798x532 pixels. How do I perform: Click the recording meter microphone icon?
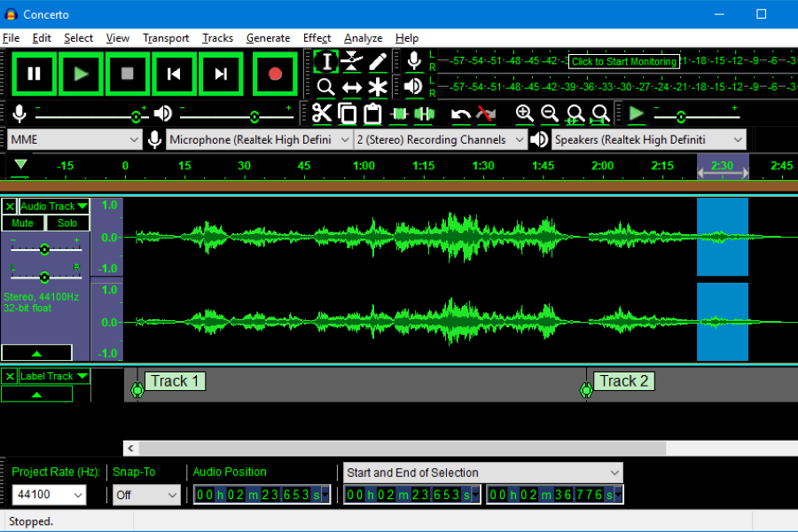click(414, 61)
